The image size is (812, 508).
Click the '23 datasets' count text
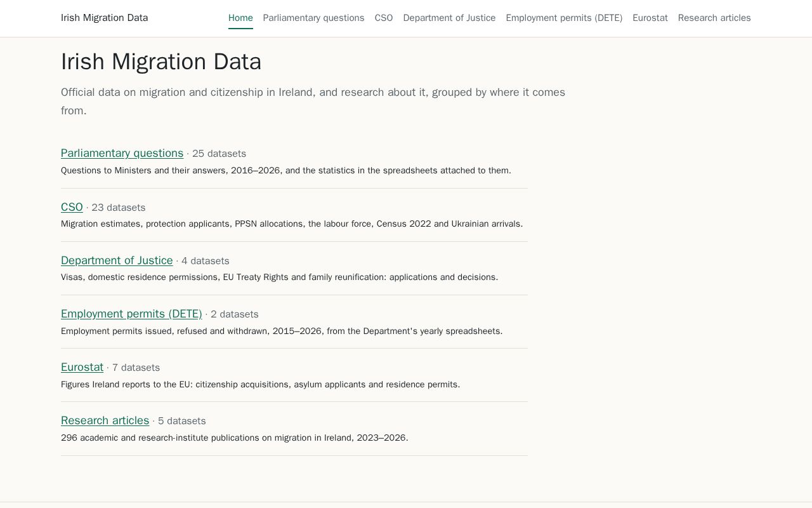click(119, 208)
